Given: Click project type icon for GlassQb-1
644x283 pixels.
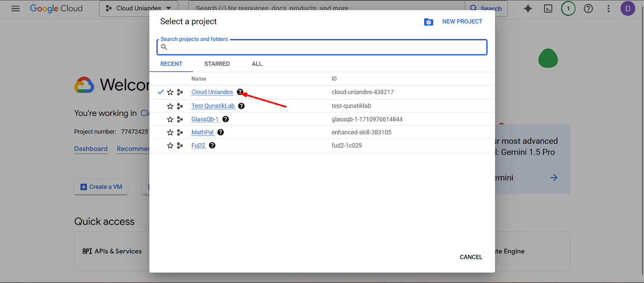Looking at the screenshot, I should coord(180,119).
